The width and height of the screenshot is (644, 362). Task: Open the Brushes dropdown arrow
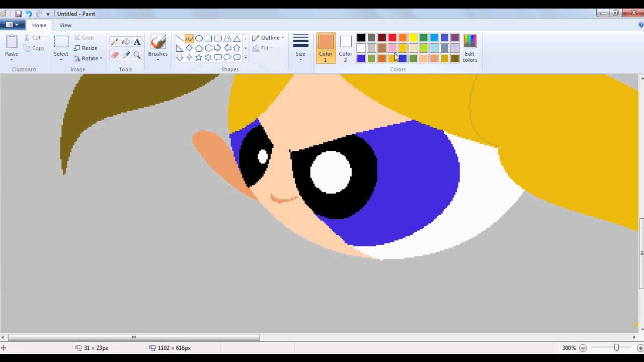pyautogui.click(x=158, y=59)
